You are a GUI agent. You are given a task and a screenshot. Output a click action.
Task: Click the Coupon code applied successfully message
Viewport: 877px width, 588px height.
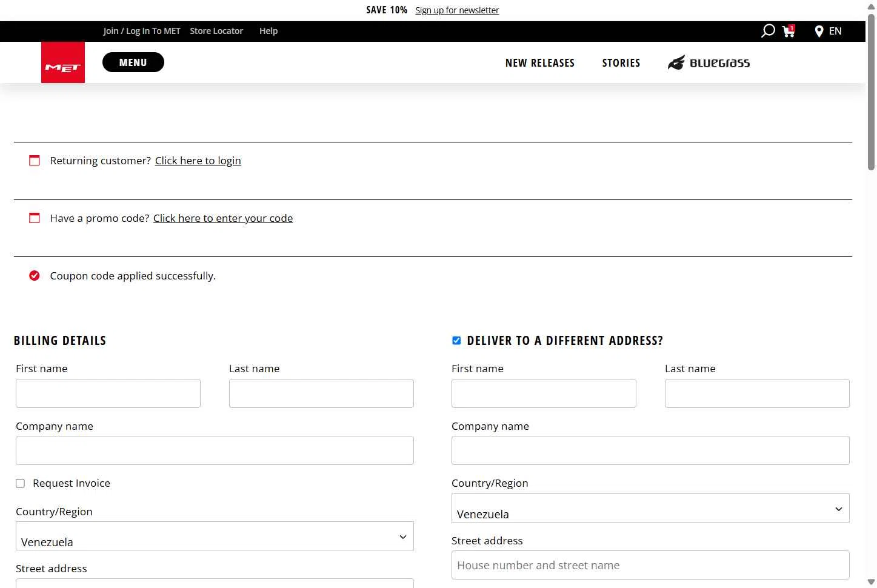(x=133, y=276)
